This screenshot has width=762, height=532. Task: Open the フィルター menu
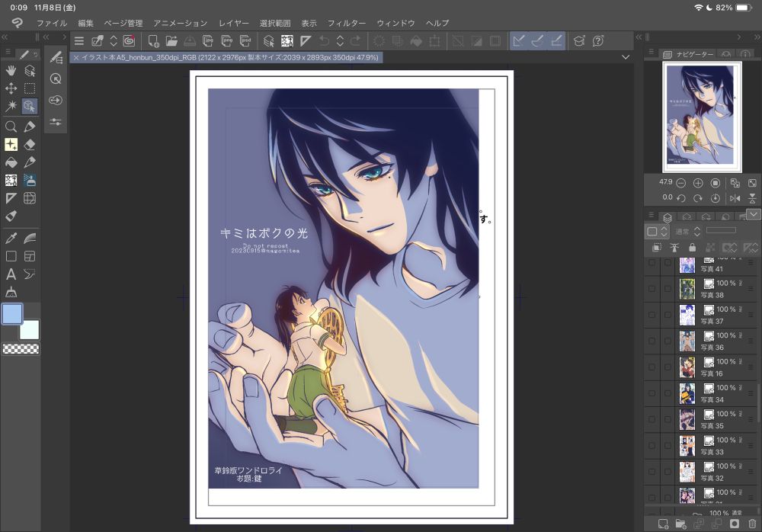pos(347,23)
